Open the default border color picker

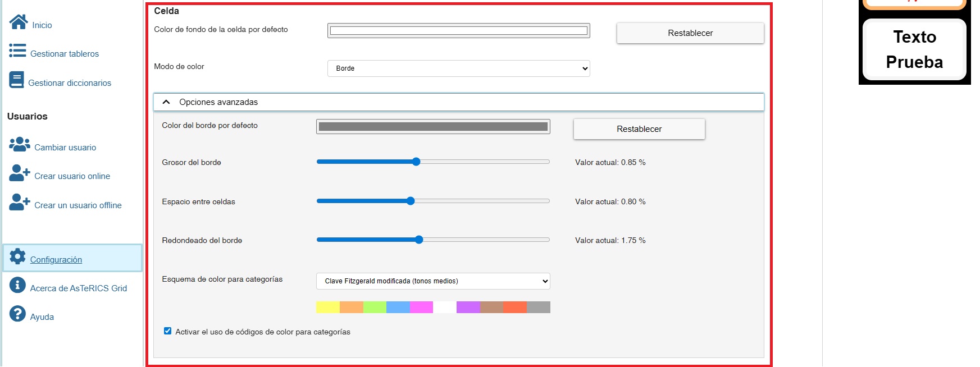click(x=432, y=127)
